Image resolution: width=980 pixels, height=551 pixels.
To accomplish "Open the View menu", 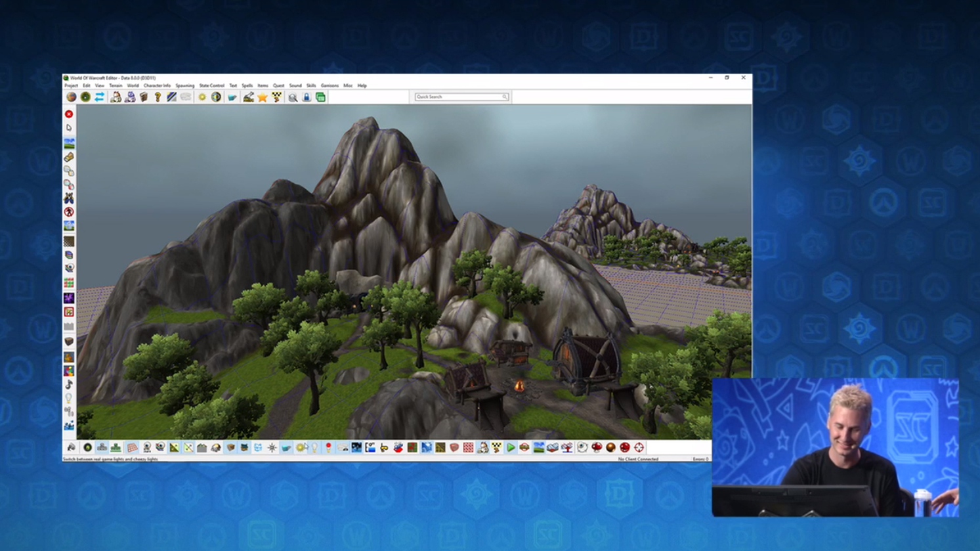I will point(99,85).
